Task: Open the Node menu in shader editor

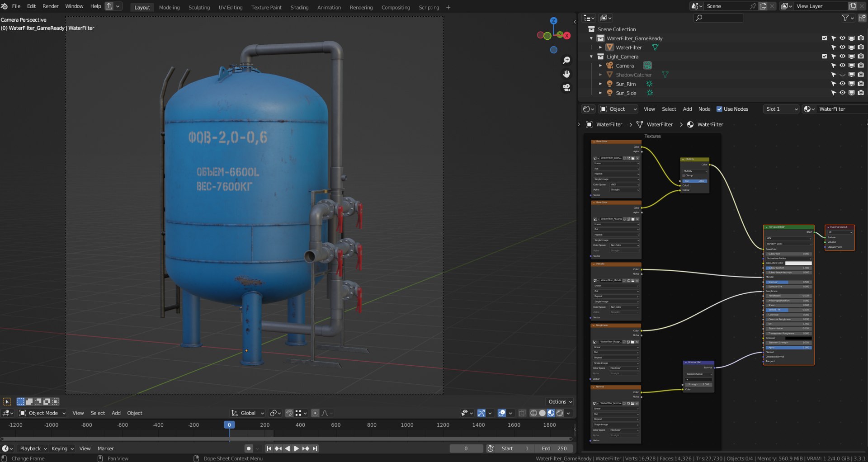Action: click(x=704, y=109)
